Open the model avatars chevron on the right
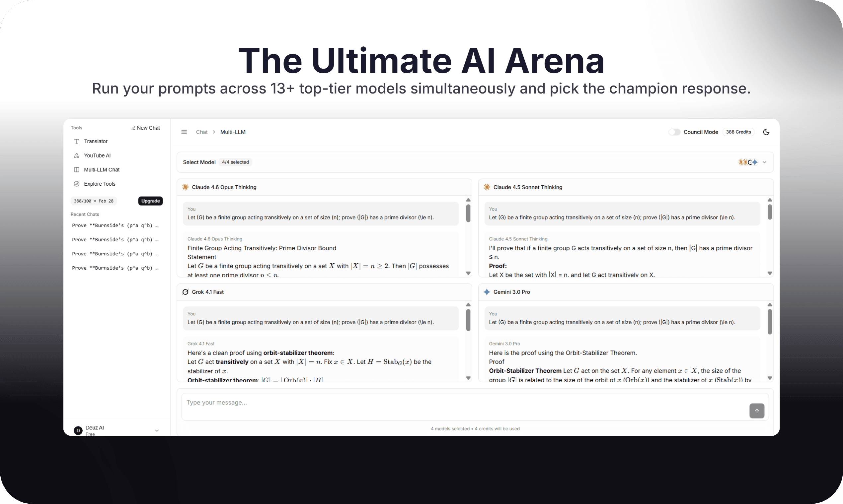843x504 pixels. [764, 162]
